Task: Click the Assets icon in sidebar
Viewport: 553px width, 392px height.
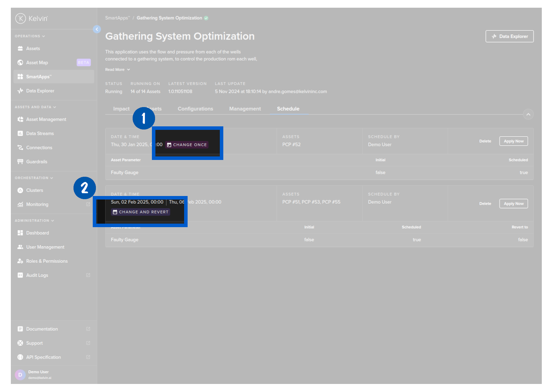Action: [20, 49]
